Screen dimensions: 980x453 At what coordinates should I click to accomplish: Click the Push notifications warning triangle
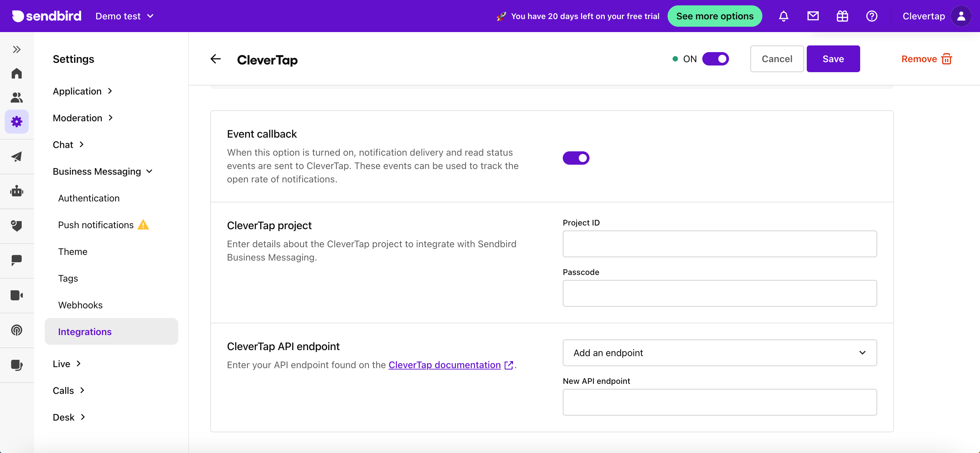143,225
